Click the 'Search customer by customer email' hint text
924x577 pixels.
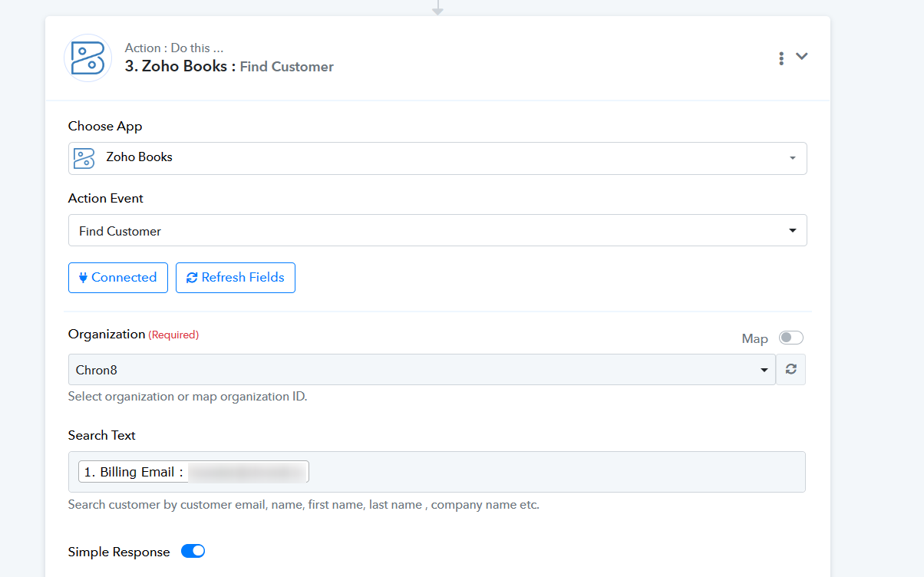click(x=304, y=505)
